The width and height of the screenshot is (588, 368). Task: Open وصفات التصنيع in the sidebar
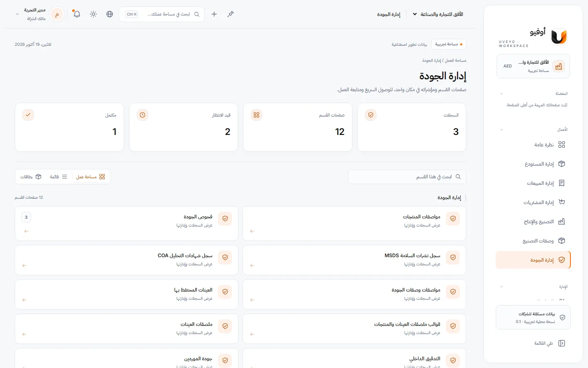[x=533, y=241]
